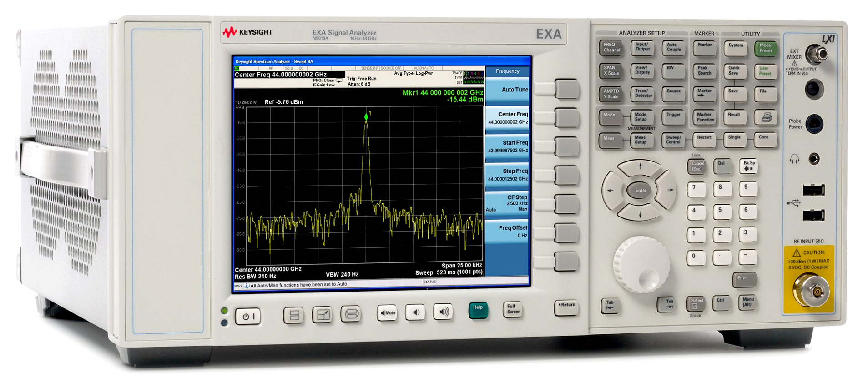Select the AMPTD Y Scale key
The width and height of the screenshot is (868, 383).
click(611, 94)
